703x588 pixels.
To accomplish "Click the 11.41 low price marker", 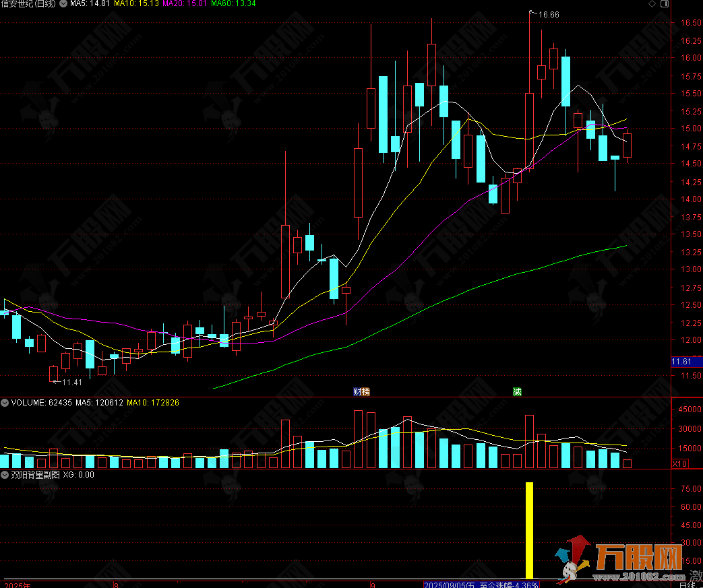I will [x=70, y=383].
